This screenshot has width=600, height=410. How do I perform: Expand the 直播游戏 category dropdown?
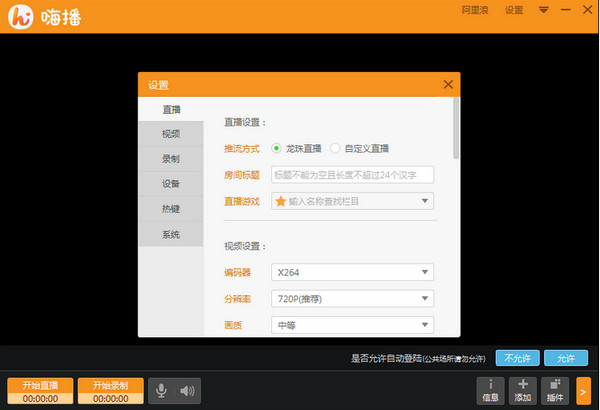(426, 201)
